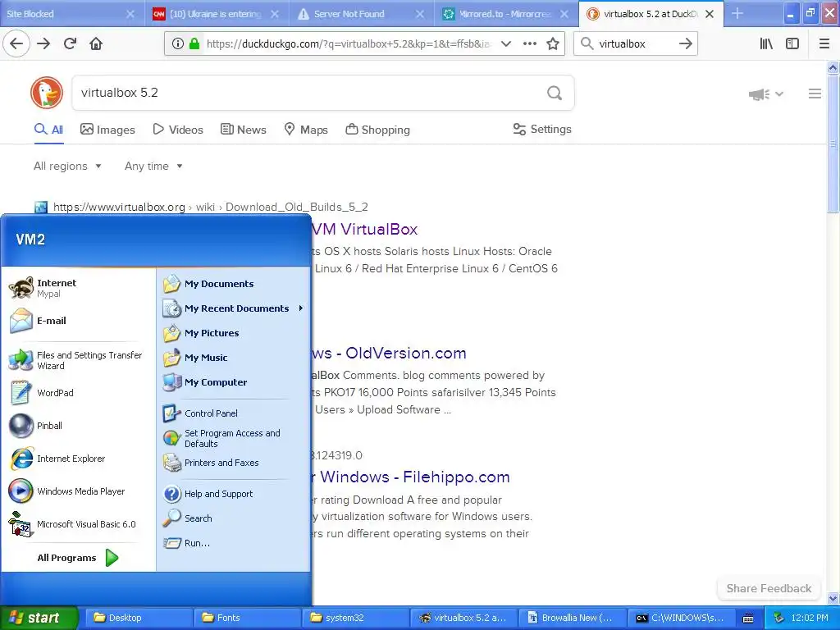Reload the page with the refresh icon

(x=70, y=43)
